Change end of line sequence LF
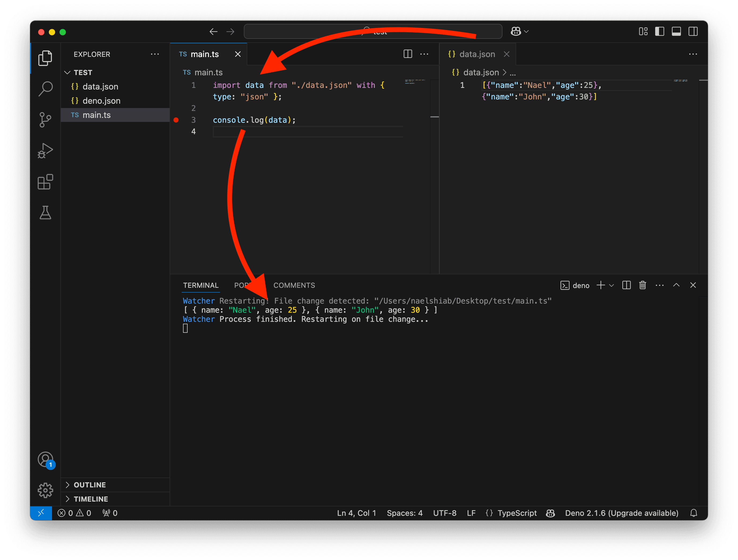The image size is (738, 560). click(471, 513)
